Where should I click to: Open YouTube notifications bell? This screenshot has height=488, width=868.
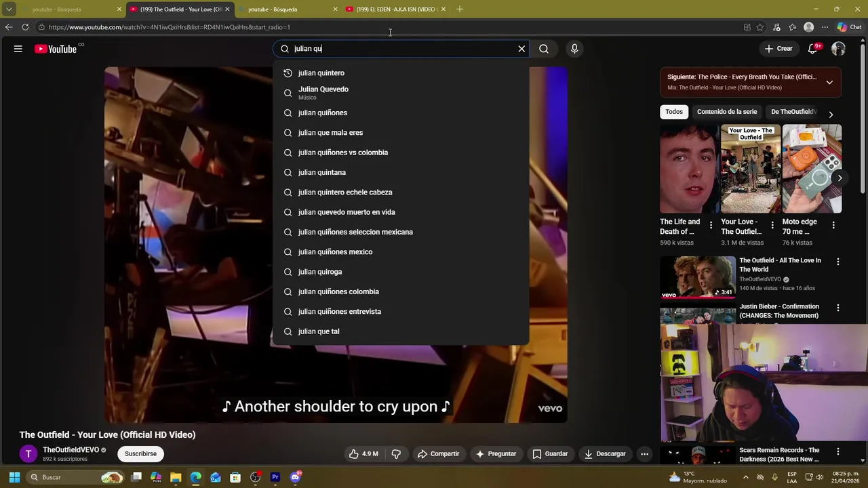[812, 49]
